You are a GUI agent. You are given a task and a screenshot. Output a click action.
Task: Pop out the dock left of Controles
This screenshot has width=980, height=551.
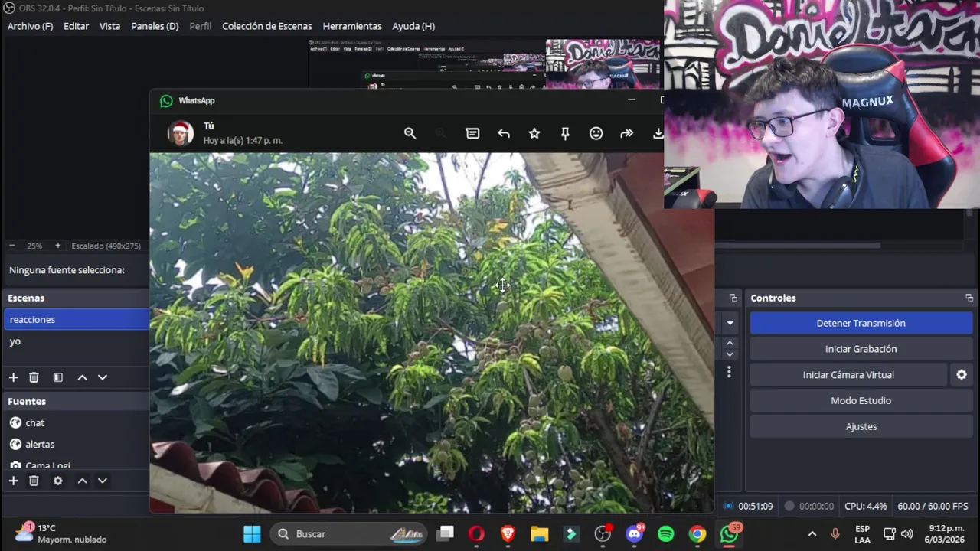point(733,298)
